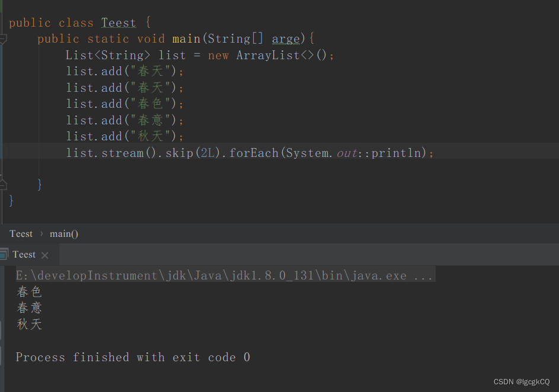Close the Teest console tab
Viewport: 559px width, 392px height.
click(x=45, y=255)
